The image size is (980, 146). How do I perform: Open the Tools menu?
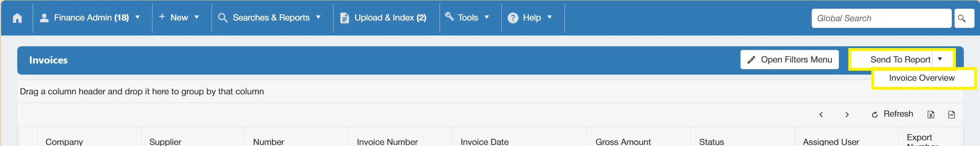467,18
